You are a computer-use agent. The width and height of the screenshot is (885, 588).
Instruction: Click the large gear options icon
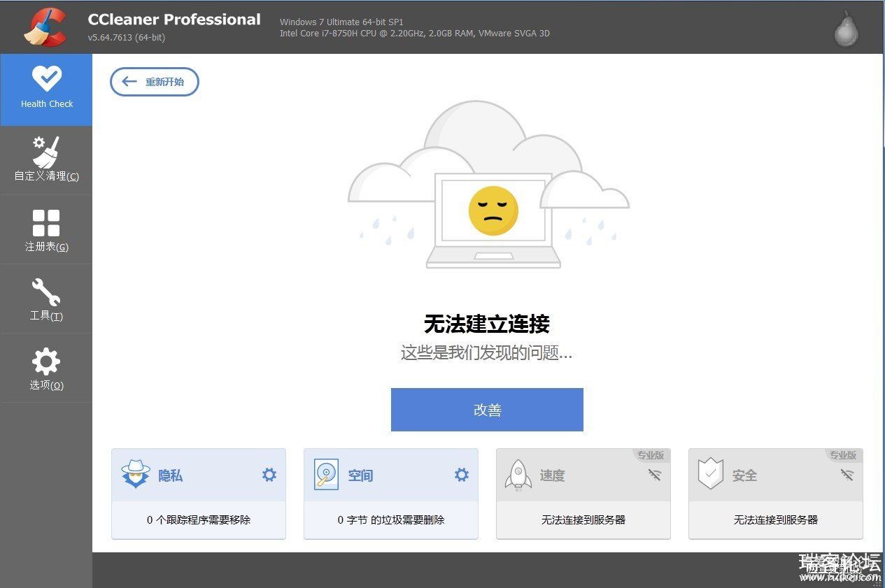pos(46,361)
